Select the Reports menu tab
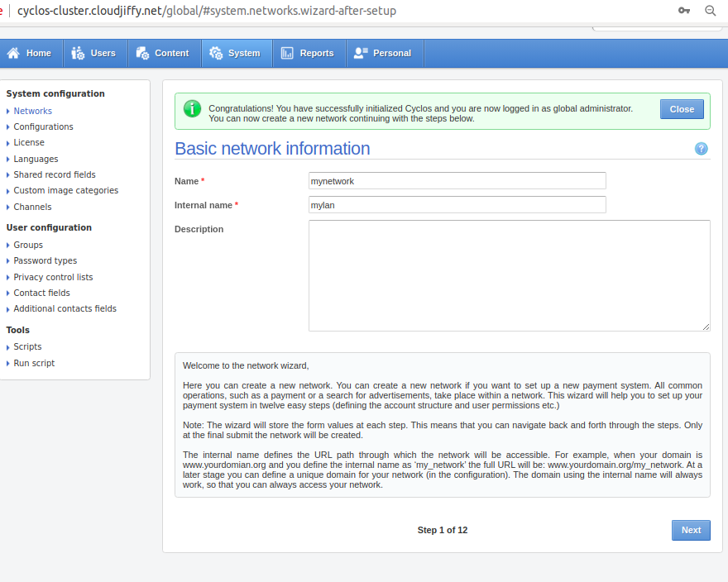 click(x=309, y=53)
